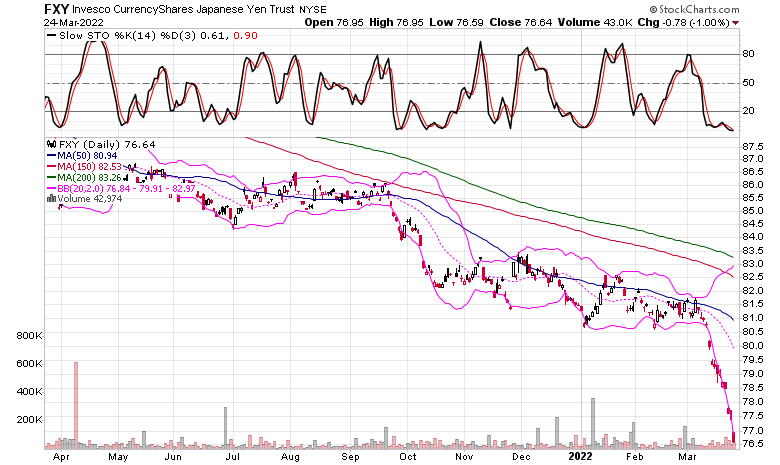Click the Volume 43.0K header value

[594, 22]
